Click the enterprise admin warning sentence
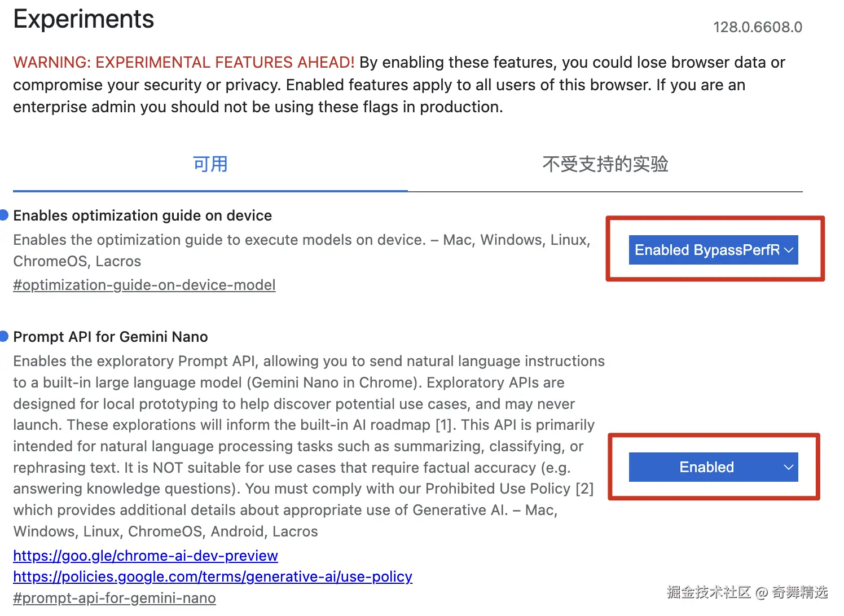Viewport: 844px width, 616px height. coord(257,107)
